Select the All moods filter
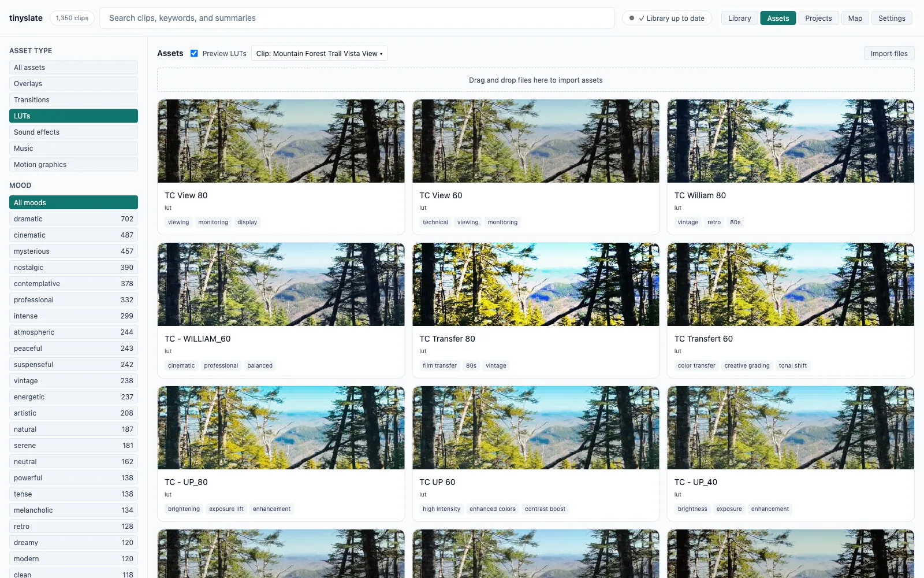 (73, 202)
